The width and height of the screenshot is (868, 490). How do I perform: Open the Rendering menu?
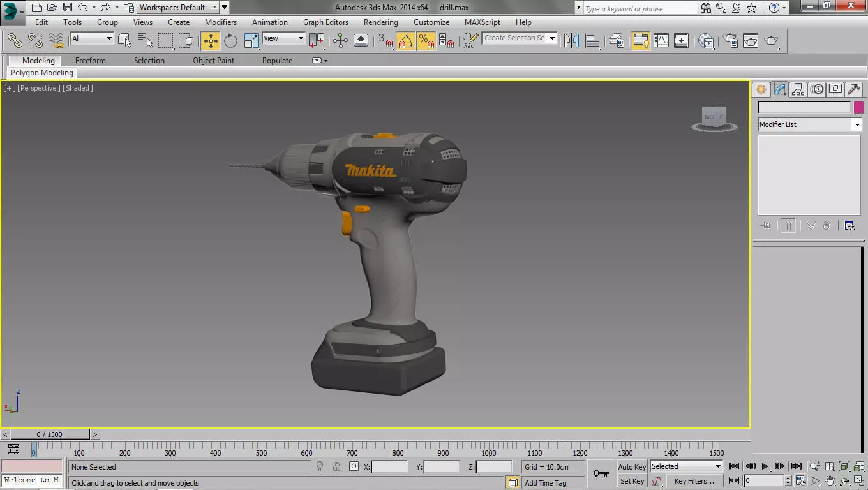click(380, 22)
